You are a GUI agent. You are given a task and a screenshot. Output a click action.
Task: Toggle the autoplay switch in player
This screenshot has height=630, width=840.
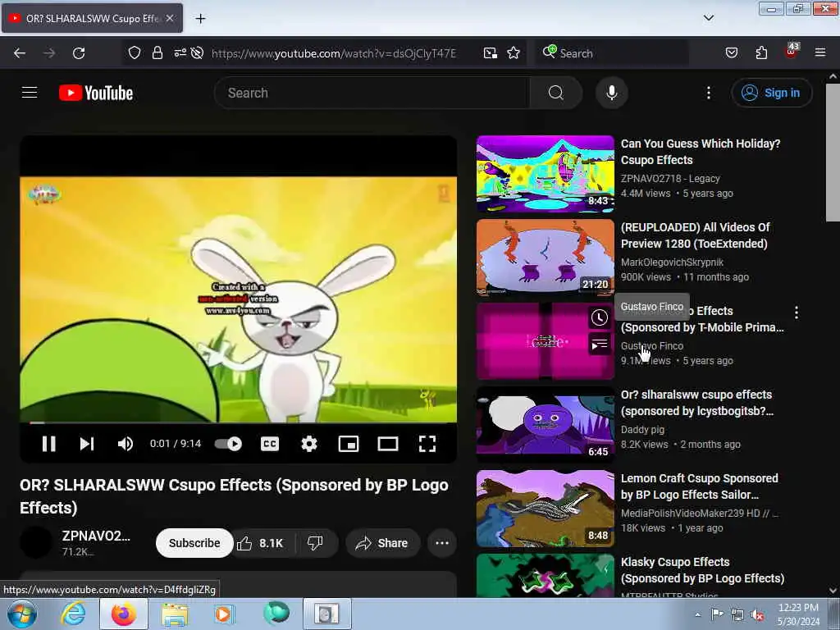[x=228, y=444]
